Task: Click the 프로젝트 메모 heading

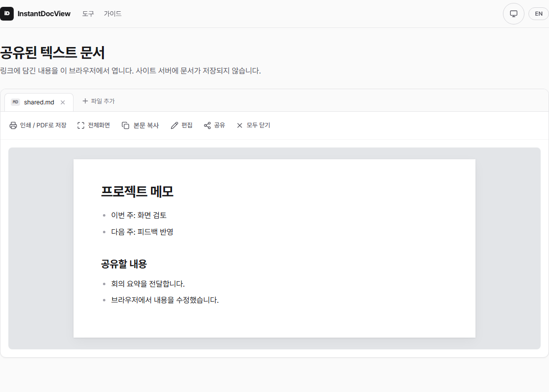Action: pyautogui.click(x=137, y=192)
